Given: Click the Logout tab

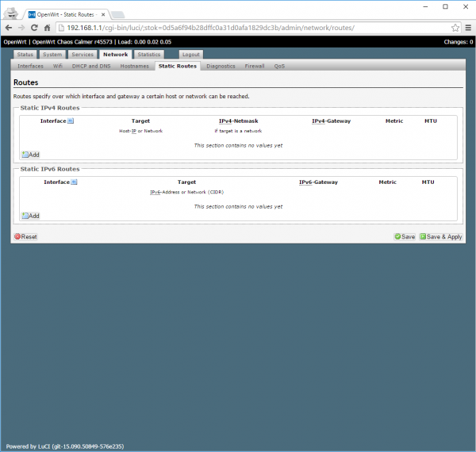Looking at the screenshot, I should click(190, 55).
